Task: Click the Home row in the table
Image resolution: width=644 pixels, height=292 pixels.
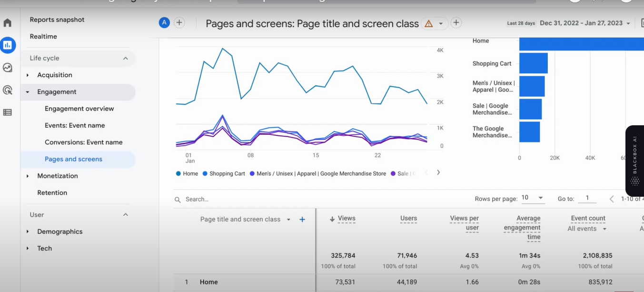Action: tap(408, 282)
